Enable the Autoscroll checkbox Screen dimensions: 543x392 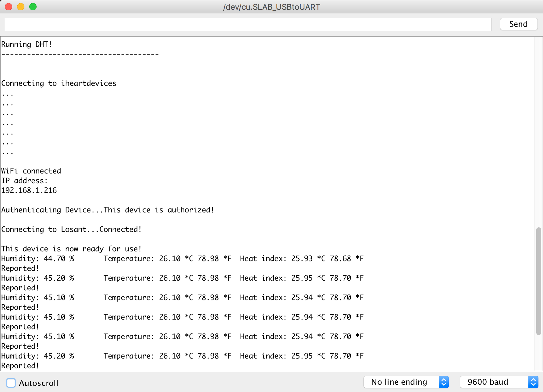click(x=11, y=383)
